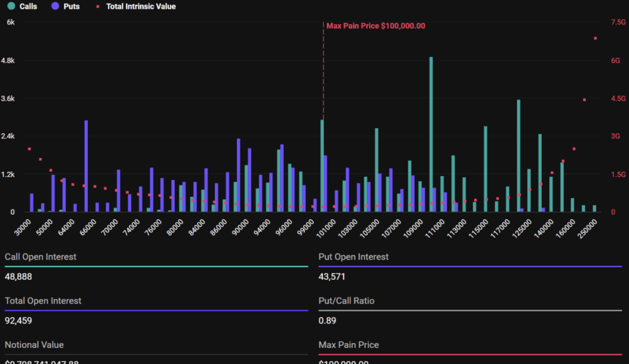The height and width of the screenshot is (364, 629).
Task: Toggle the Puts series label in legend
Action: pyautogui.click(x=71, y=6)
